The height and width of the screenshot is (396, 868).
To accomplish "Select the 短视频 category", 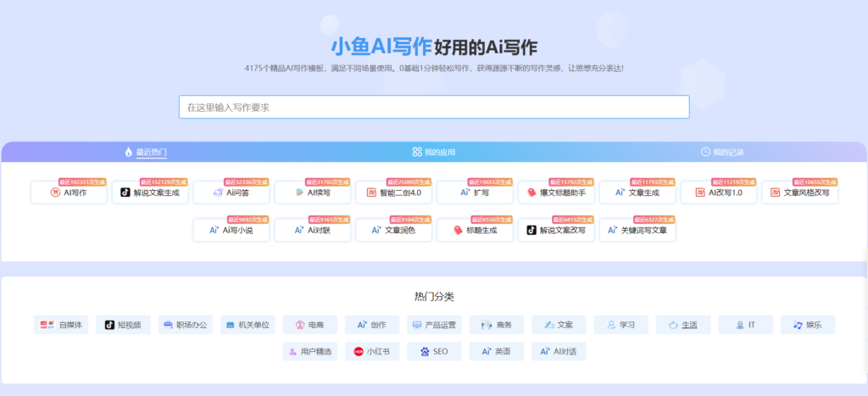I will tap(123, 325).
